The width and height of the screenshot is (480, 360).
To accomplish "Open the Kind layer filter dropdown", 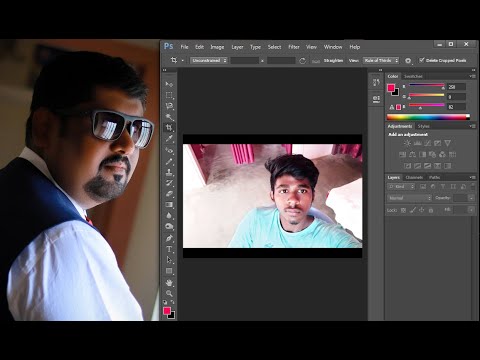I will point(401,187).
